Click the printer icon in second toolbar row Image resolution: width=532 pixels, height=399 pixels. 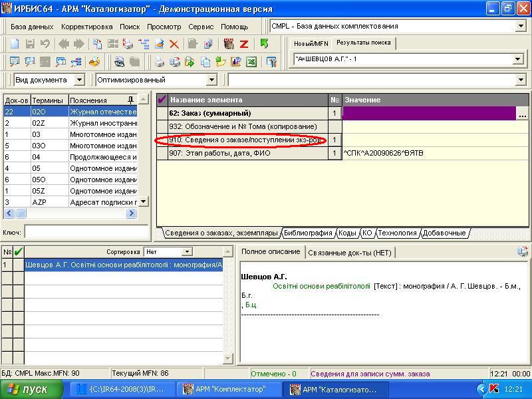coord(160,62)
